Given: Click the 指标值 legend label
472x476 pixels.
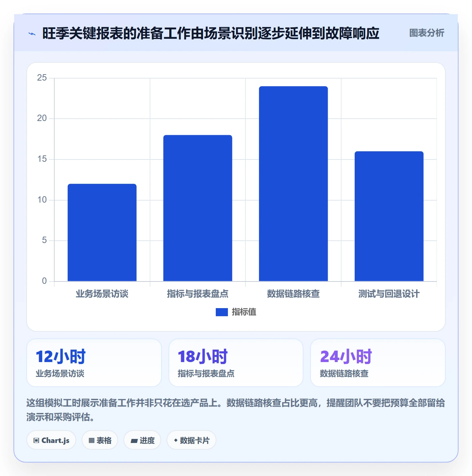Looking at the screenshot, I should pos(244,312).
